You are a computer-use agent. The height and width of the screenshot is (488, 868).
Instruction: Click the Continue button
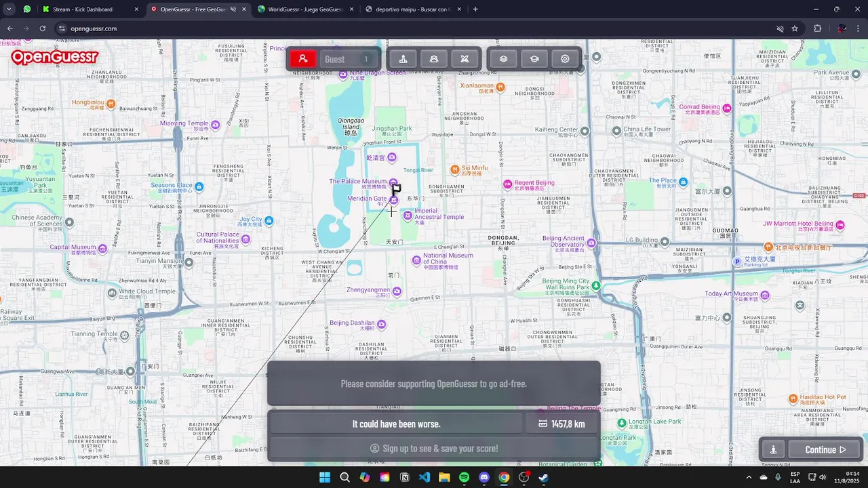click(825, 449)
